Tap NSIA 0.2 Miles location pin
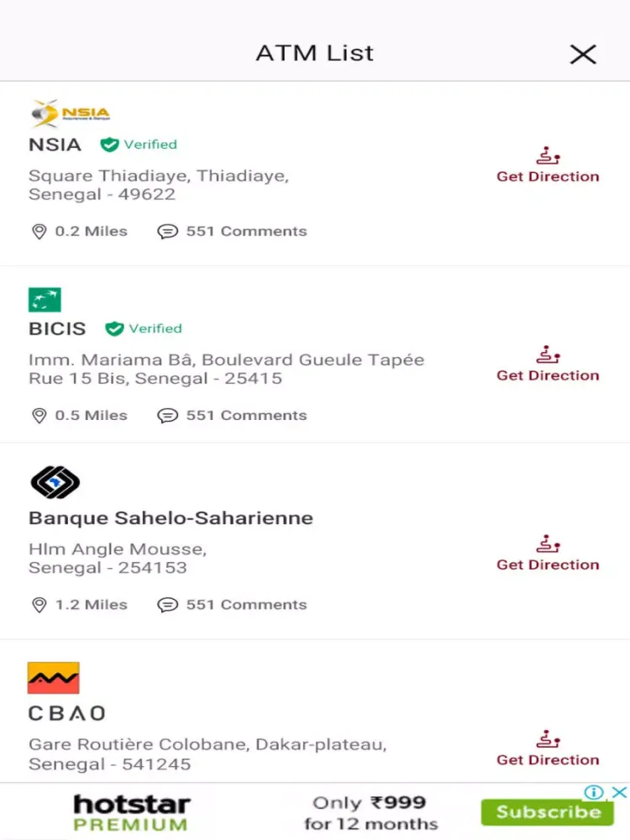 pos(39,231)
